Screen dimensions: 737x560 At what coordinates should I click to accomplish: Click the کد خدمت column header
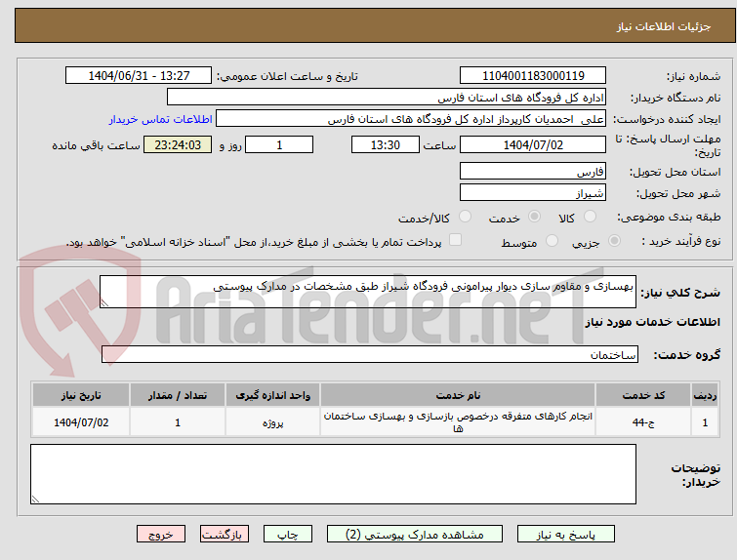tap(643, 395)
